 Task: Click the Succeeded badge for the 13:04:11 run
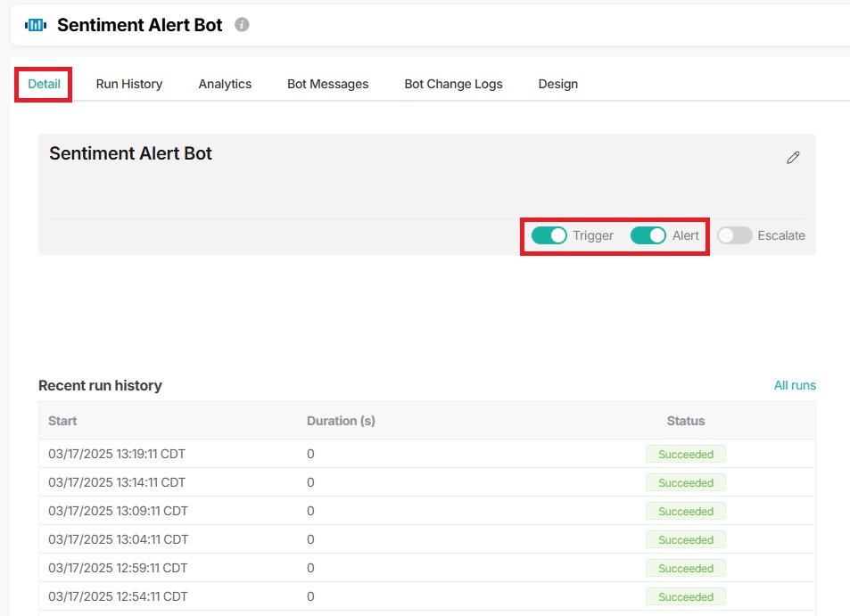[685, 539]
